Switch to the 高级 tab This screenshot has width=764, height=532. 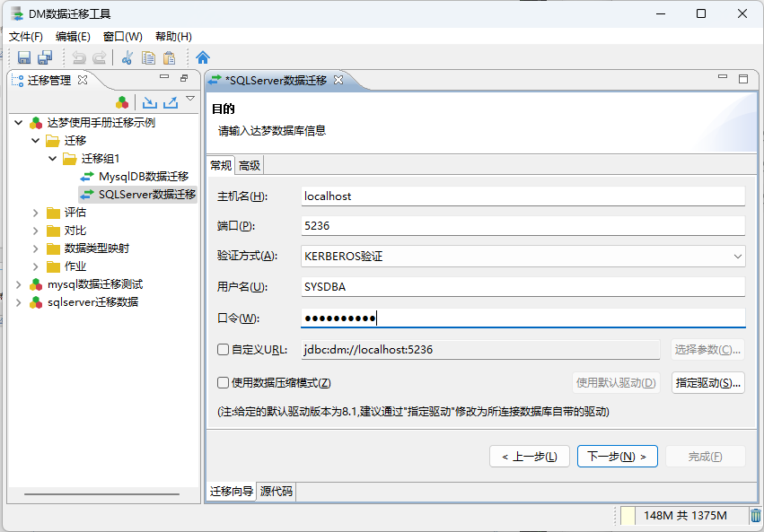250,165
